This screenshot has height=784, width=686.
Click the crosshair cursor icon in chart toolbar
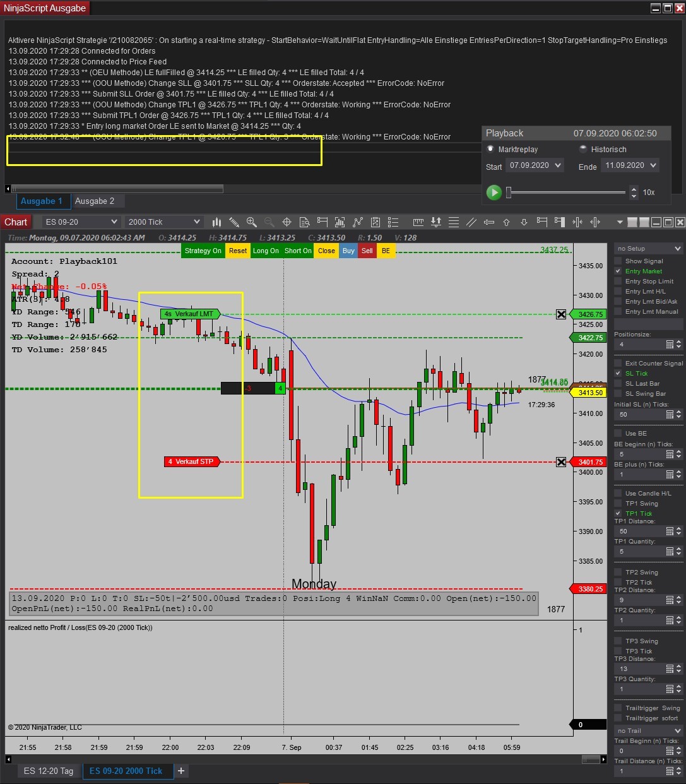click(287, 222)
